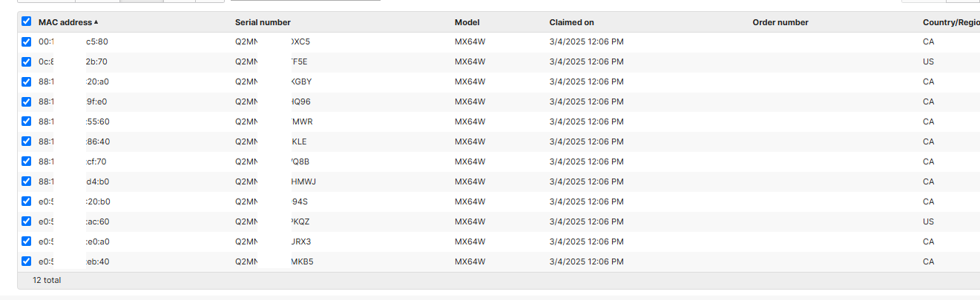
Task: Uncheck the row with serial ending OXC5
Action: (x=27, y=41)
